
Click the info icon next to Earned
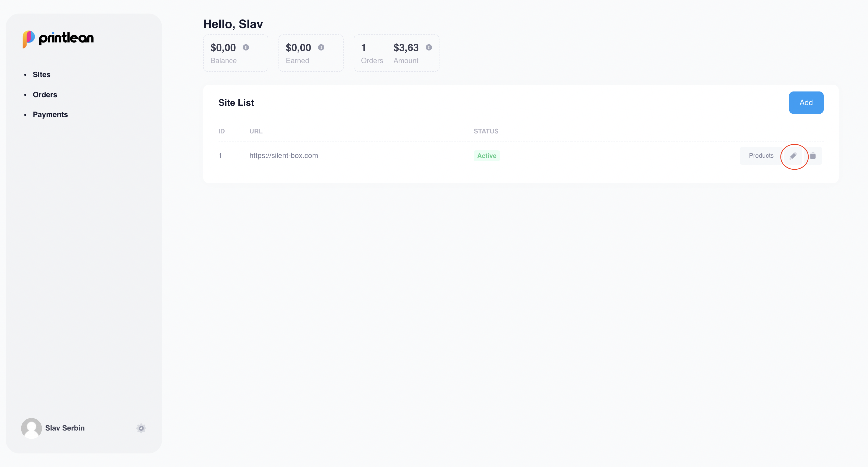(x=321, y=47)
